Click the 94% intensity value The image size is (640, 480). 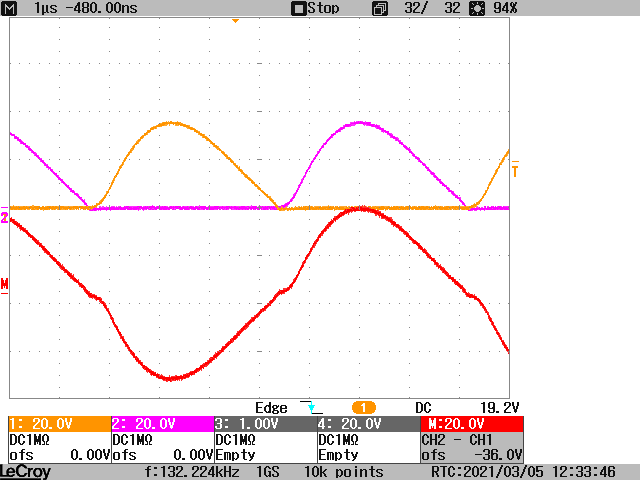click(x=505, y=8)
